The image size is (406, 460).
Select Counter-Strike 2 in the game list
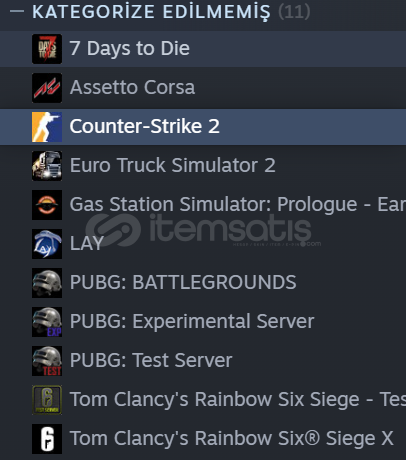click(x=203, y=127)
